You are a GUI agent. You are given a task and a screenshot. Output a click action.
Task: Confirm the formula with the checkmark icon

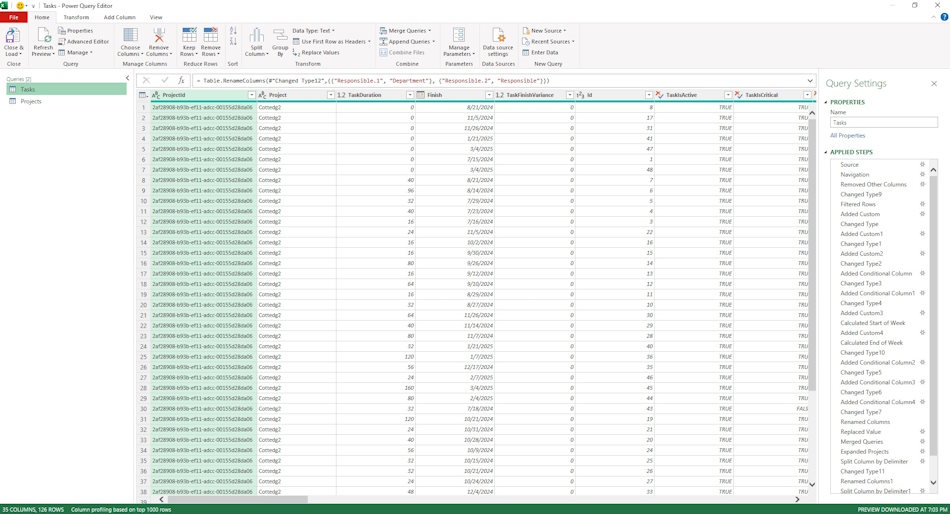click(164, 80)
